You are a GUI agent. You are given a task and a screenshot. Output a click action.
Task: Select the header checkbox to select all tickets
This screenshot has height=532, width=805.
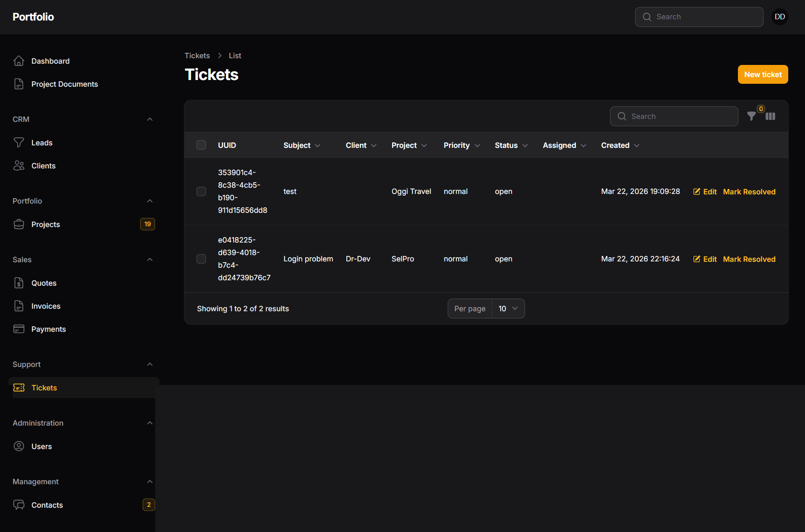point(201,145)
